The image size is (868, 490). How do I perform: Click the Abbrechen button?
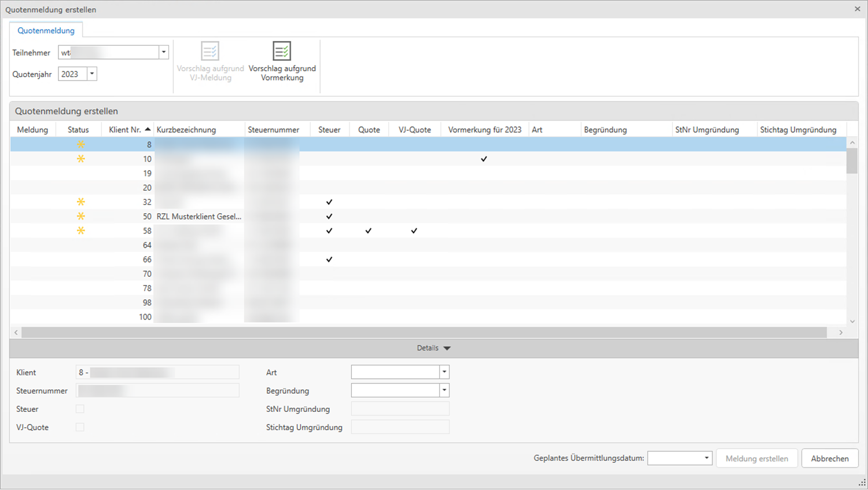pos(829,458)
